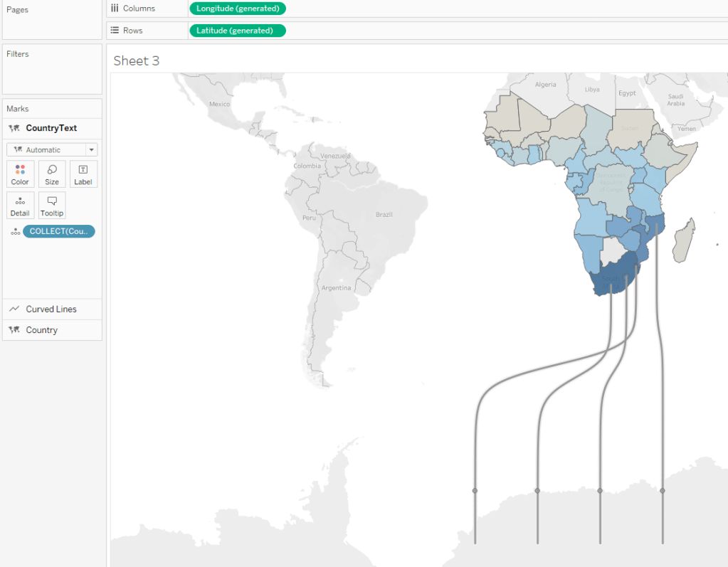Expand the Curved Lines marks layer
The height and width of the screenshot is (567, 728).
click(51, 309)
